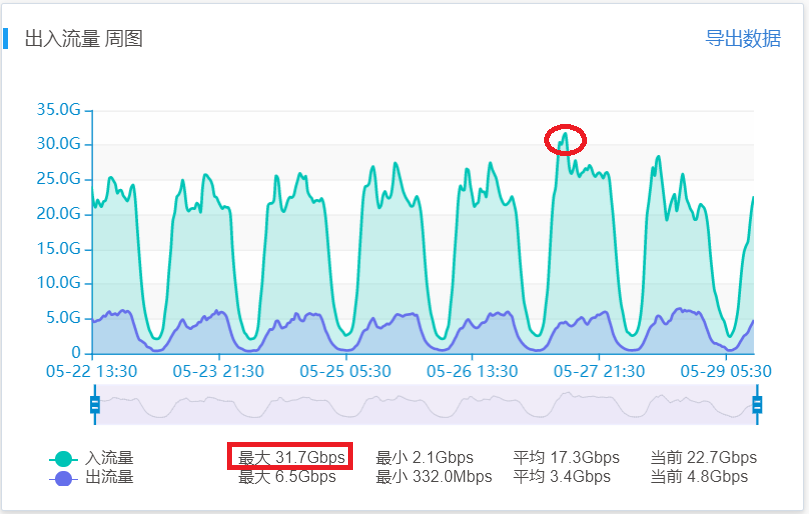
Task: Toggle the 入流量 series via its legend label
Action: click(x=109, y=458)
